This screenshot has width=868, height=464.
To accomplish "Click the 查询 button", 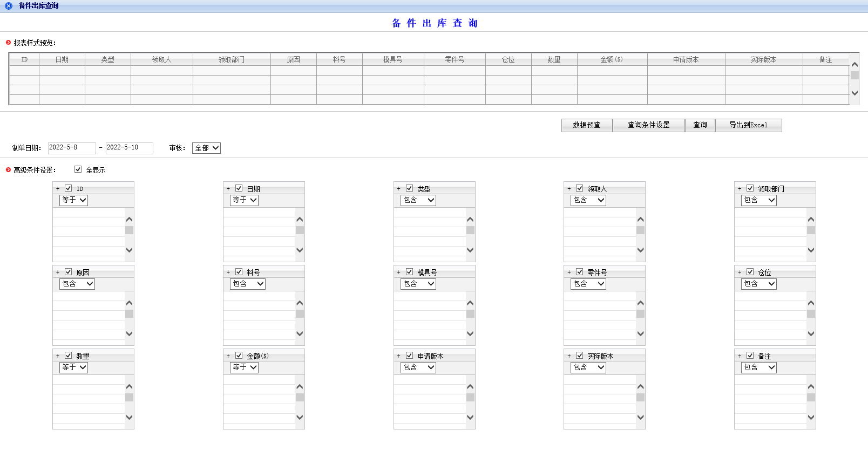I will point(700,125).
